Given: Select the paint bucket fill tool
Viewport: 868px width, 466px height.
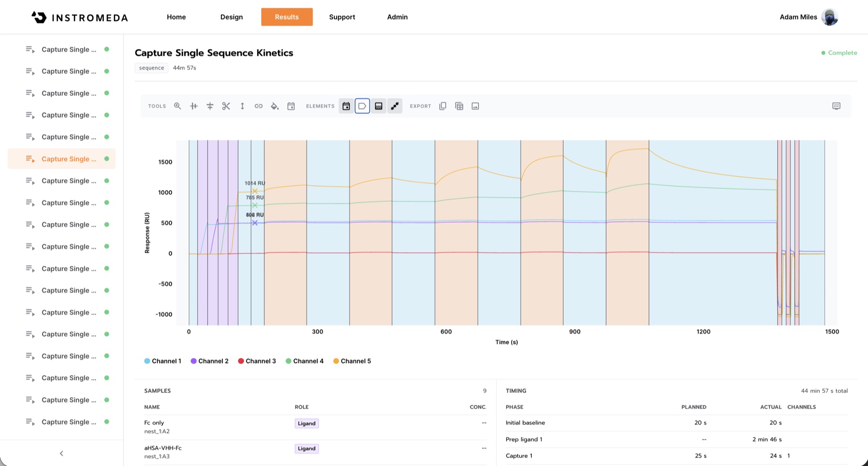Looking at the screenshot, I should tap(275, 106).
